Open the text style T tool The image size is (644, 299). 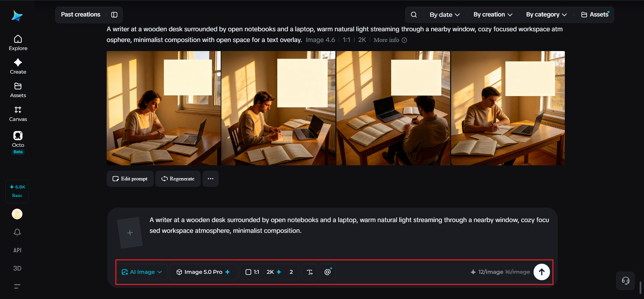tap(310, 272)
